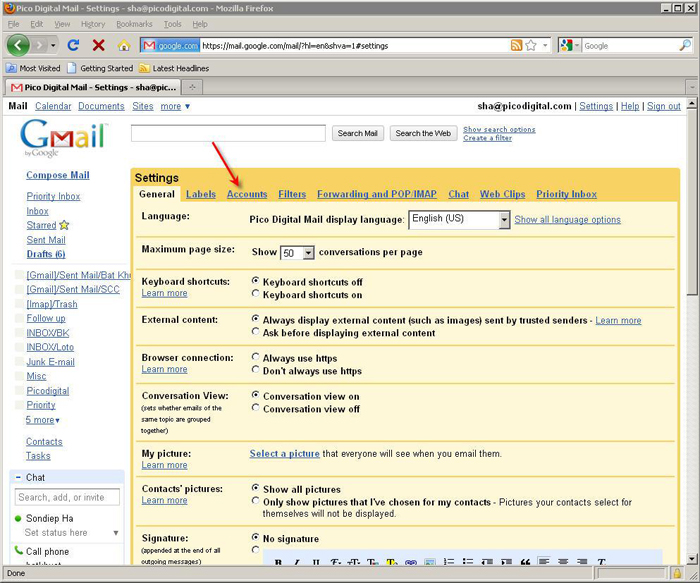Screen dimensions: 700x583
Task: Click the green phone Call phone icon
Action: [x=19, y=550]
